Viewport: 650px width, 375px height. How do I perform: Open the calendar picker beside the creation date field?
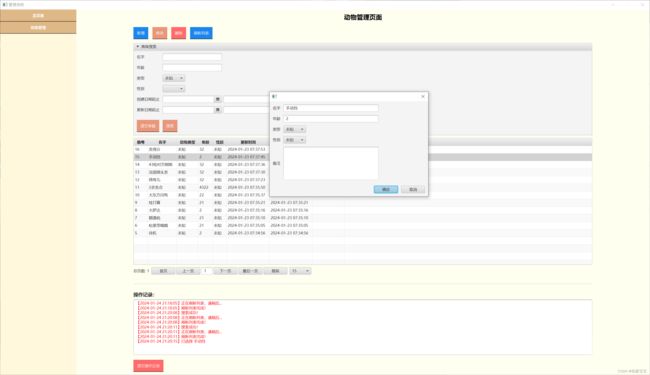(x=218, y=99)
